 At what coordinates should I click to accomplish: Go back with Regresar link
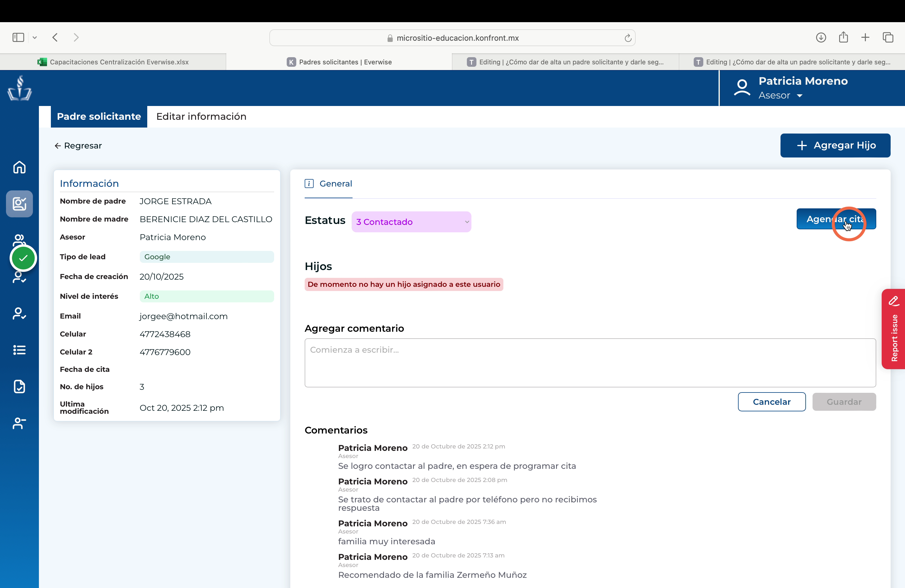(78, 146)
